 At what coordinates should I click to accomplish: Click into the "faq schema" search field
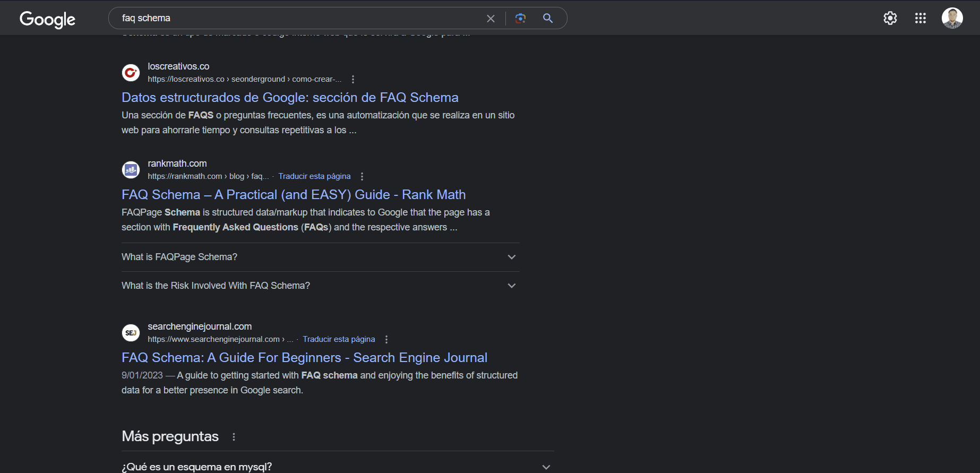point(297,18)
